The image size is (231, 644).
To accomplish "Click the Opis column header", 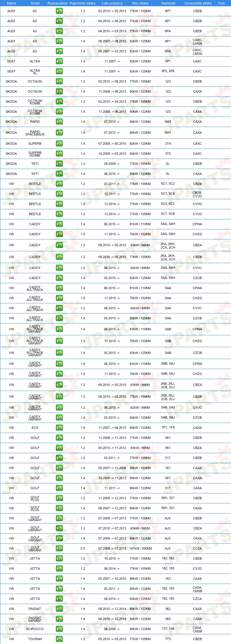I will 222,3.
